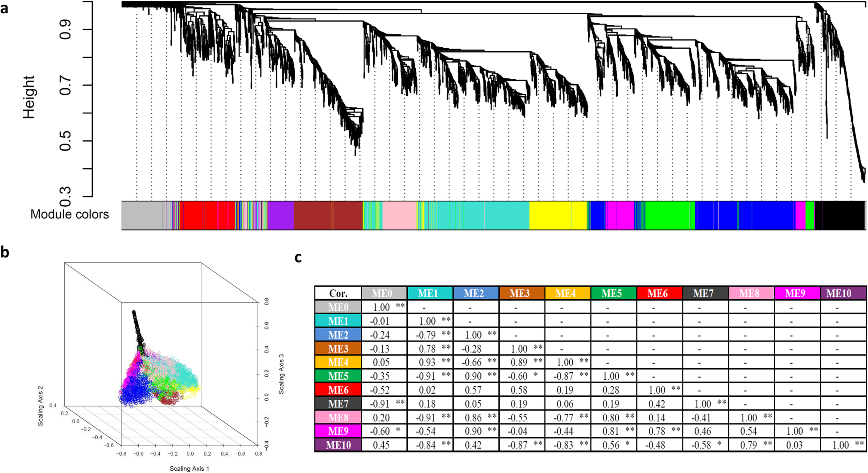Select the '-0.24' correlation cell
This screenshot has width=868, height=473.
(x=384, y=334)
